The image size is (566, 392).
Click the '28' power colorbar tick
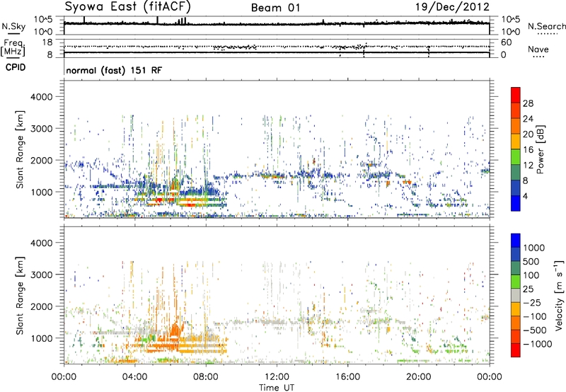[x=528, y=103]
